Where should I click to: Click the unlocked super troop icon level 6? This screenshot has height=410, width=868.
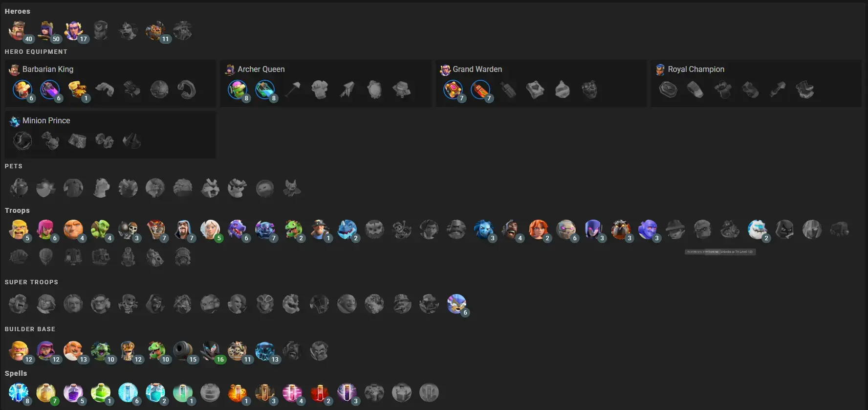[456, 304]
